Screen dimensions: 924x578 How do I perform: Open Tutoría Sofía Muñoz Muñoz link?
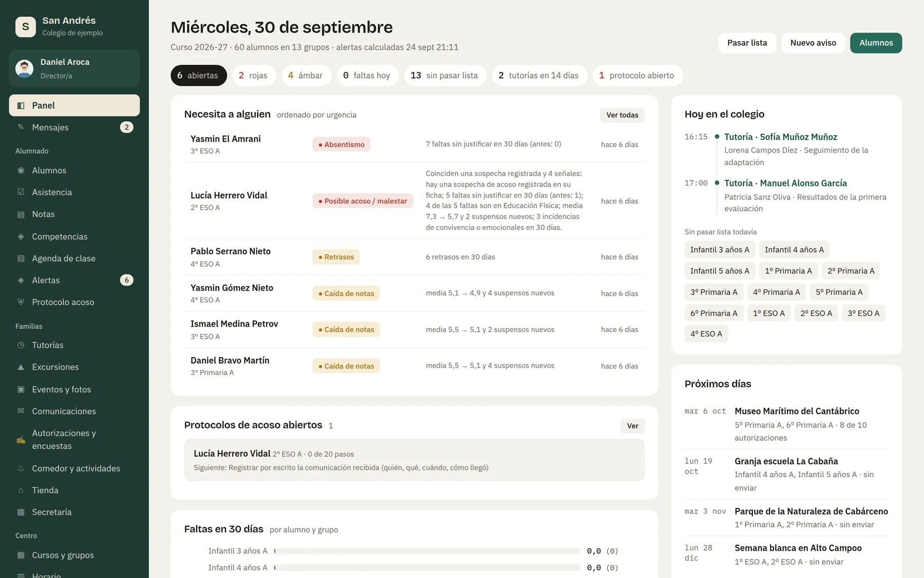tap(780, 137)
